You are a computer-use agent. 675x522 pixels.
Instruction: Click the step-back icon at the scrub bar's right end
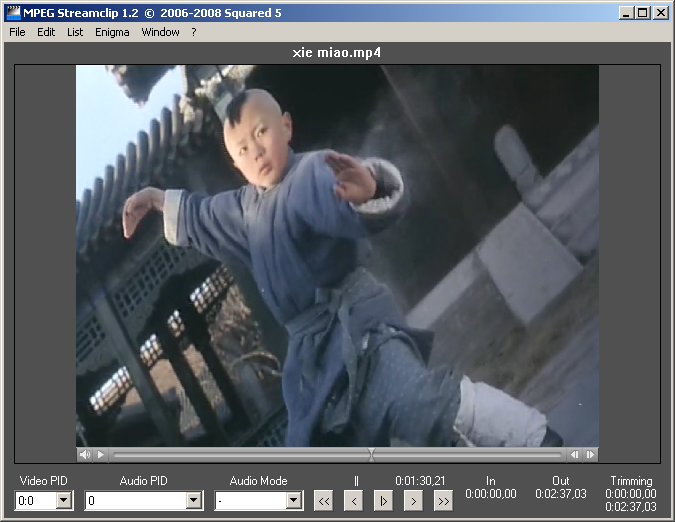(574, 454)
